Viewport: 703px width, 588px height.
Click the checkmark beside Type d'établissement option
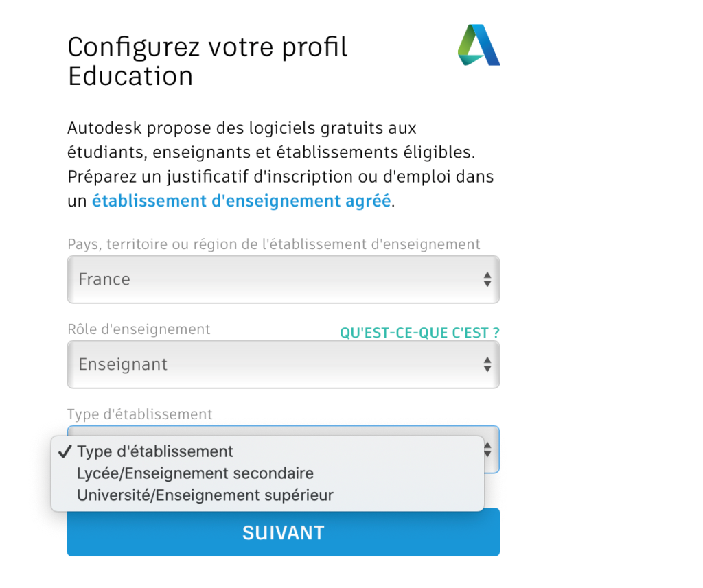point(65,451)
